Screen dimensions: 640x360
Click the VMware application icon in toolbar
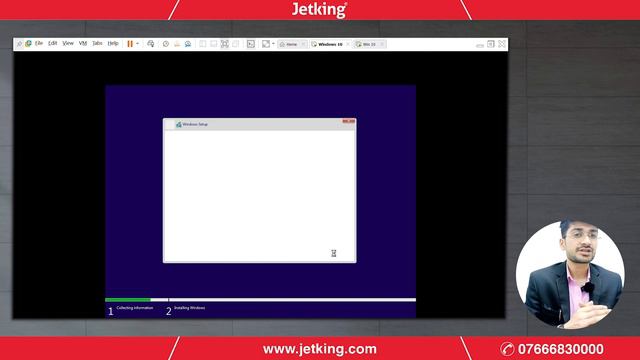pyautogui.click(x=28, y=43)
